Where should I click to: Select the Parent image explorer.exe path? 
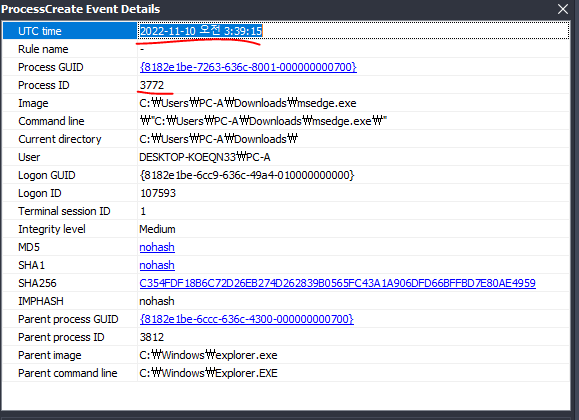coord(208,355)
